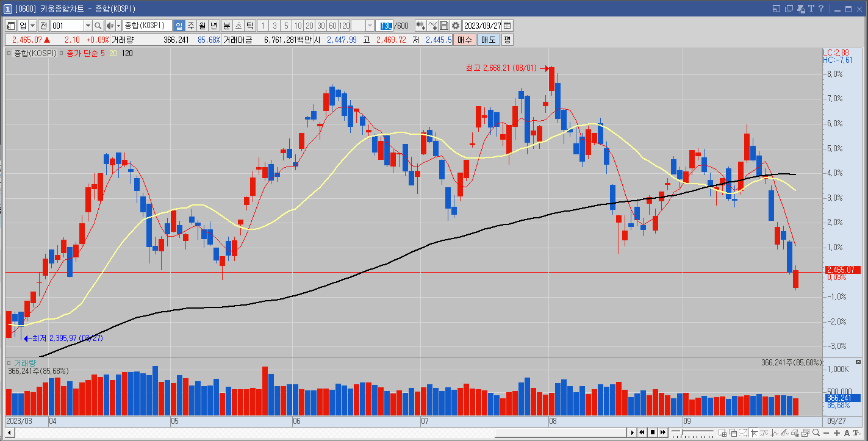Viewport: 868px width, 441px height.
Task: Click the 거래량 volume panel label
Action: pos(25,362)
